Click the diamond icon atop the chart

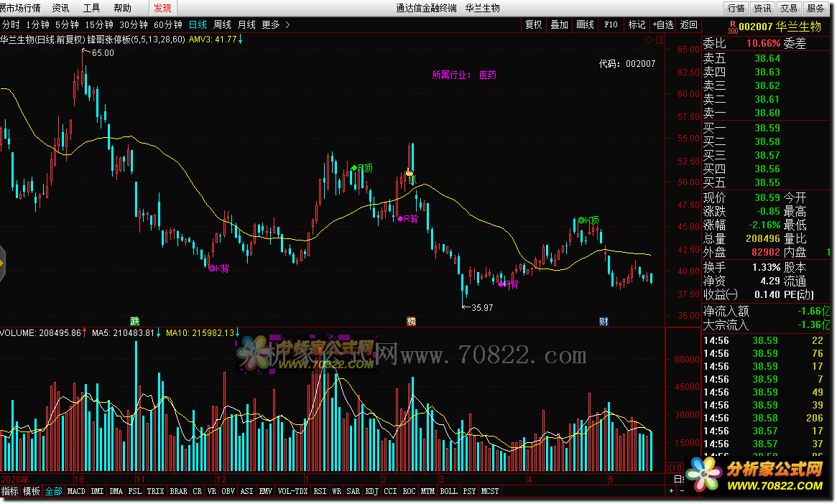coord(649,39)
